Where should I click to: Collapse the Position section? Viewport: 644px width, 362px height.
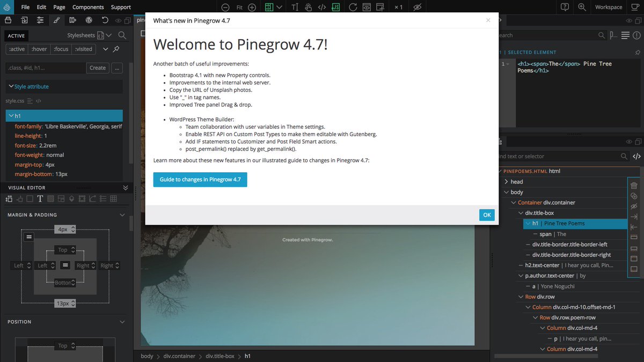(x=122, y=322)
